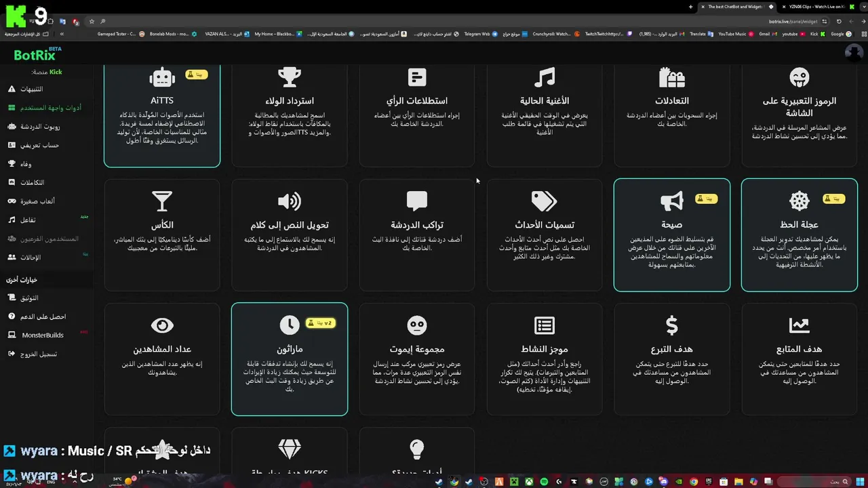The height and width of the screenshot is (488, 868).
Task: Open the استطلاعات الرأي poll widget icon
Action: point(417,77)
